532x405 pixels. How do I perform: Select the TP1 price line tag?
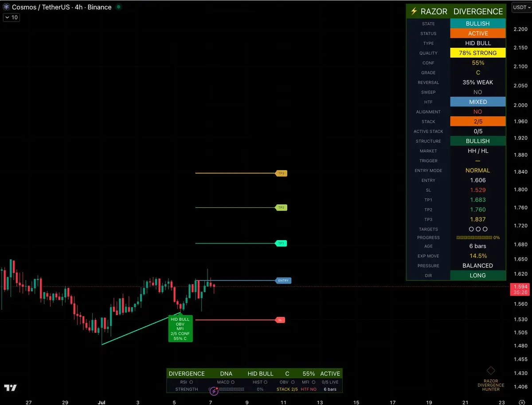281,243
